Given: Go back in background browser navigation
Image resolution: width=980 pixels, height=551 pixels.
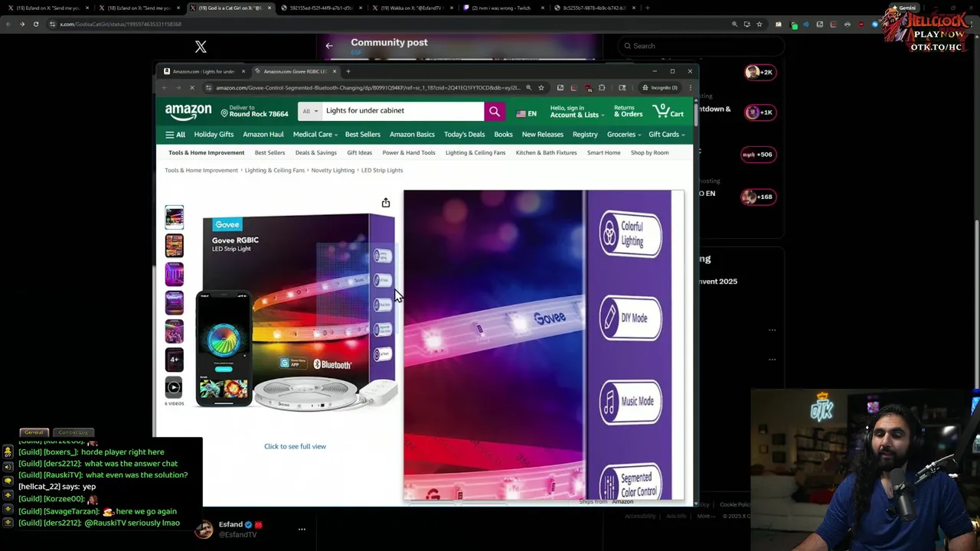Looking at the screenshot, I should coord(8,24).
